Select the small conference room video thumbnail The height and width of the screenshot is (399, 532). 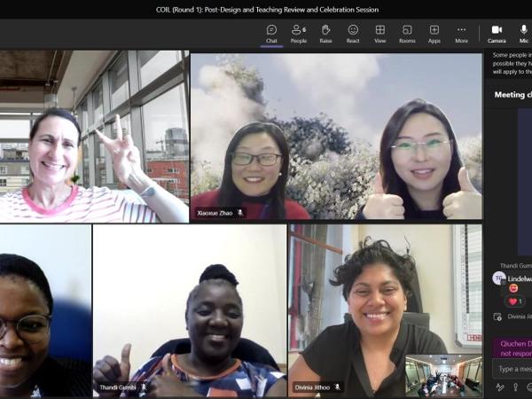(443, 375)
